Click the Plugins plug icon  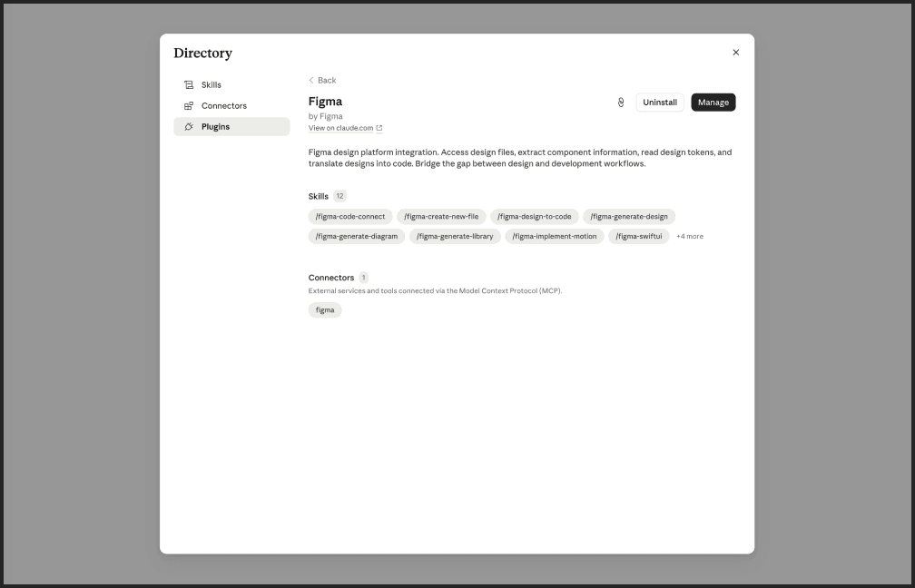tap(189, 127)
